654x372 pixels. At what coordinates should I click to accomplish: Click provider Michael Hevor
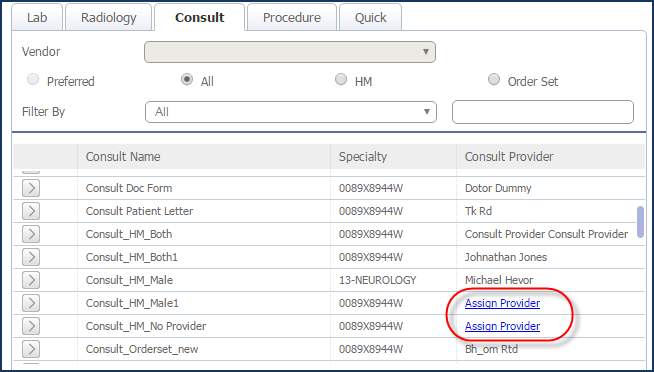499,280
